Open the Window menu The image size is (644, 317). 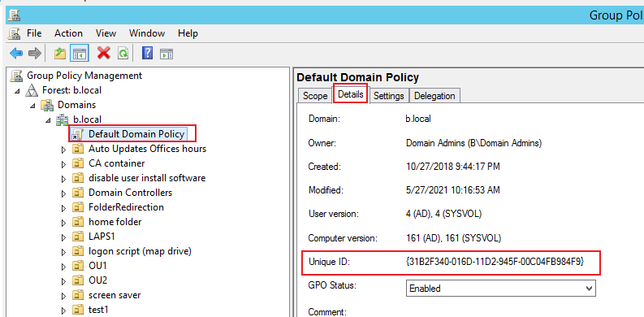tap(147, 33)
